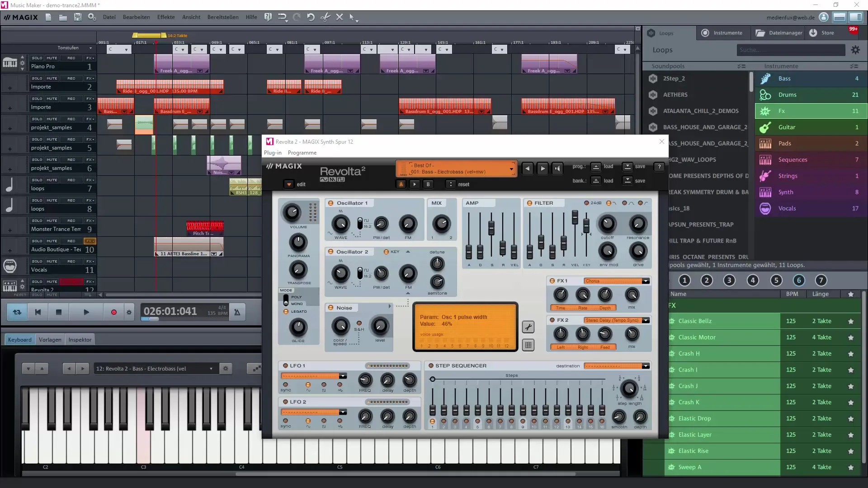Select patch B in Revolta
The image size is (868, 488).
pyautogui.click(x=428, y=184)
